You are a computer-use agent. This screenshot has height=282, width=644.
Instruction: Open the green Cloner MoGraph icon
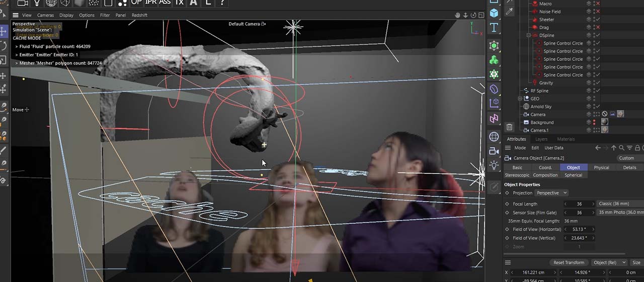[x=494, y=60]
